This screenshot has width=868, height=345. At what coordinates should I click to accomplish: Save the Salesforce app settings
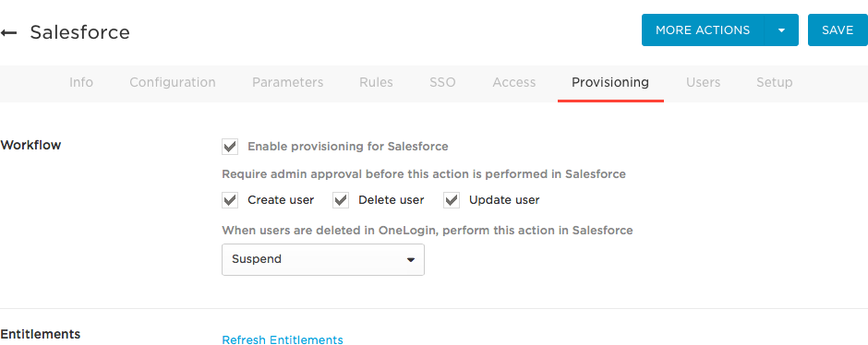pos(838,30)
